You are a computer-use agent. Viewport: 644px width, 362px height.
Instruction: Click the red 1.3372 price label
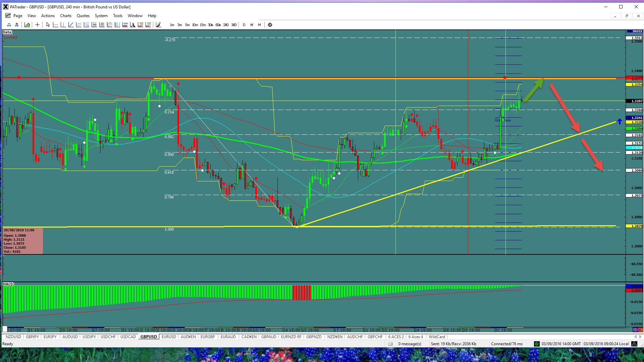pos(634,78)
